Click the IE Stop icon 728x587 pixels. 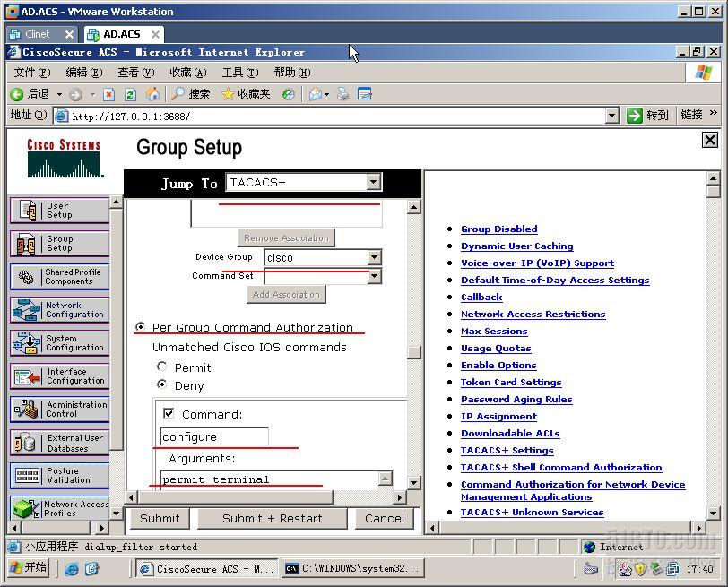[108, 95]
